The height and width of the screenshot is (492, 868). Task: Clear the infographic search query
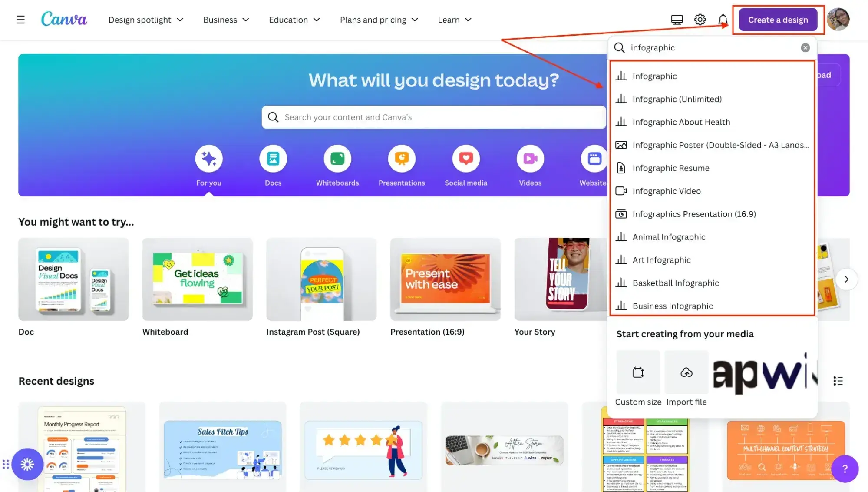(805, 48)
